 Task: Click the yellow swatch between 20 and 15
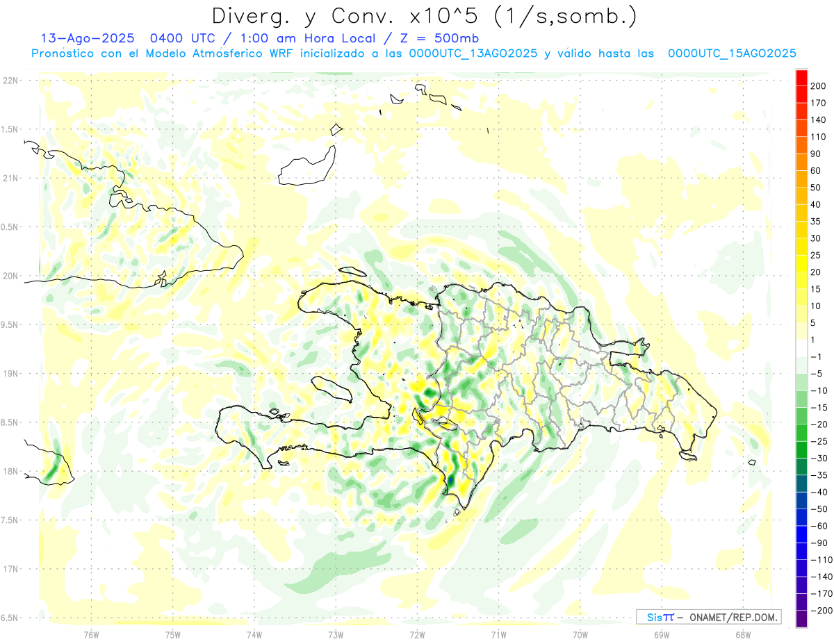click(801, 281)
